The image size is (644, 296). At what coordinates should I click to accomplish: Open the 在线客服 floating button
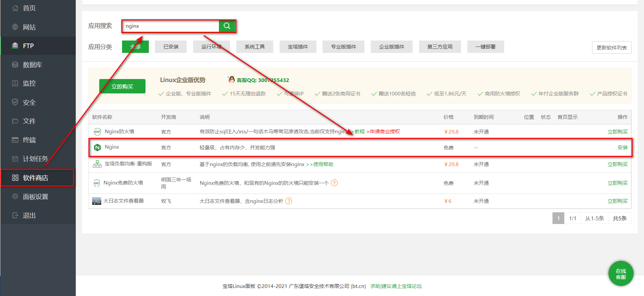coord(621,274)
